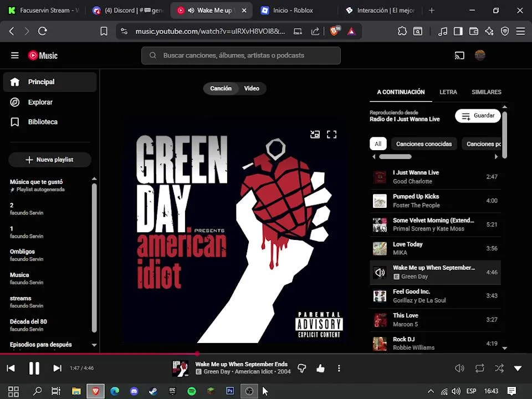Select the Canciones conocidas filter chip
The image size is (532, 399).
pos(424,144)
